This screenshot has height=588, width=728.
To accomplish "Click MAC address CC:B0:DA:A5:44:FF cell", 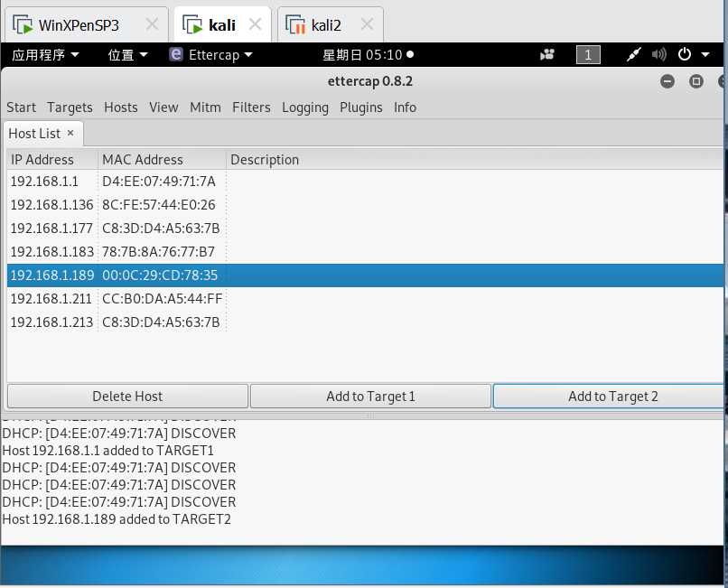I will (162, 299).
